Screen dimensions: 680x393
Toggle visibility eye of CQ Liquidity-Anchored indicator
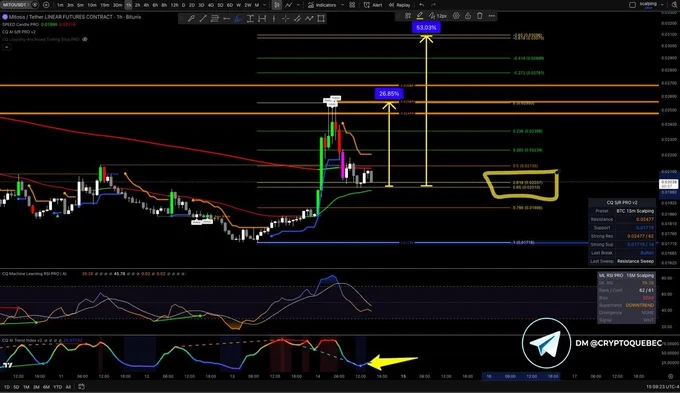[85, 39]
